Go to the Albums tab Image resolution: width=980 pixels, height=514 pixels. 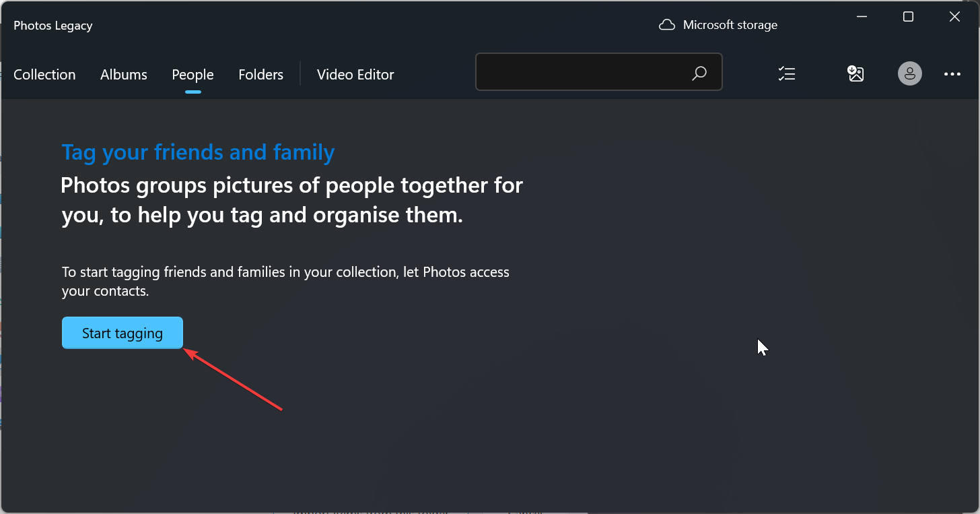(124, 75)
